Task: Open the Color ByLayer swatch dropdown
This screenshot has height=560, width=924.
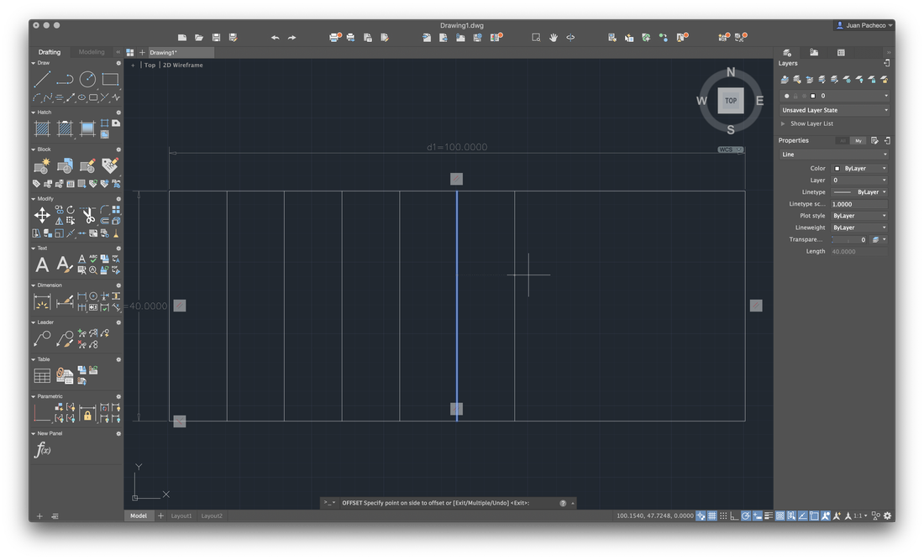Action: [x=859, y=169]
